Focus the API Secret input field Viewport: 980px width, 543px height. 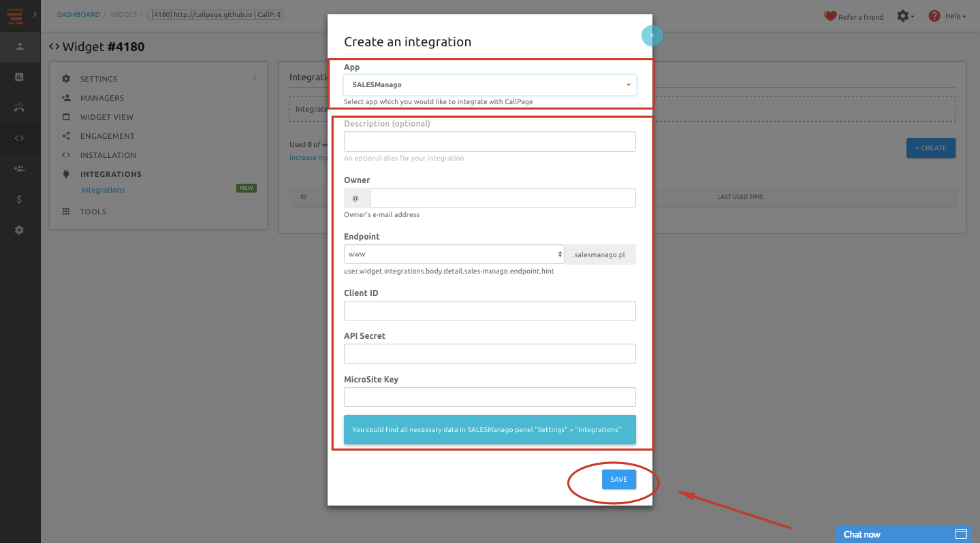[490, 354]
